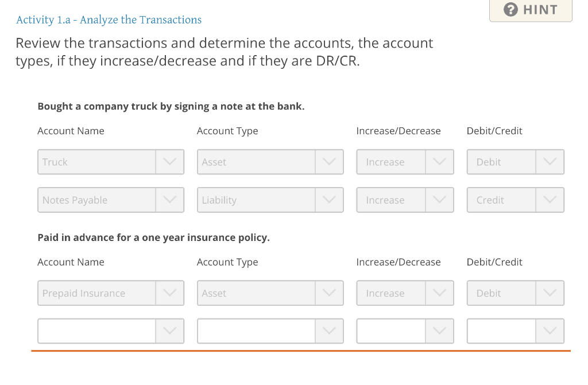Open the empty Debit/Credit dropdown in last row

click(x=550, y=330)
